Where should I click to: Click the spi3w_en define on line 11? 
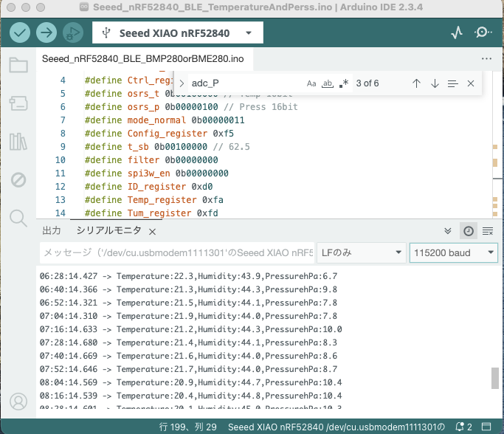click(x=156, y=173)
